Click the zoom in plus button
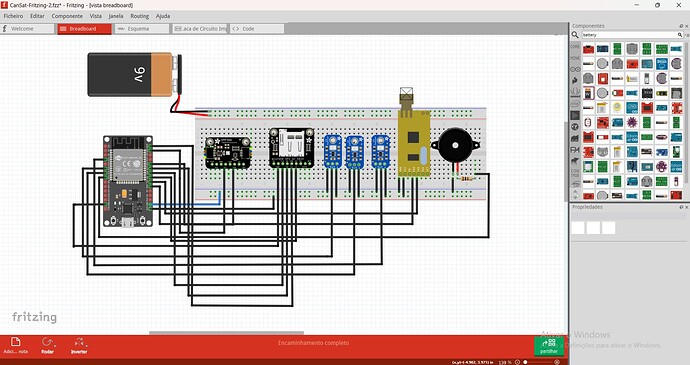This screenshot has width=690, height=365. 557,362
